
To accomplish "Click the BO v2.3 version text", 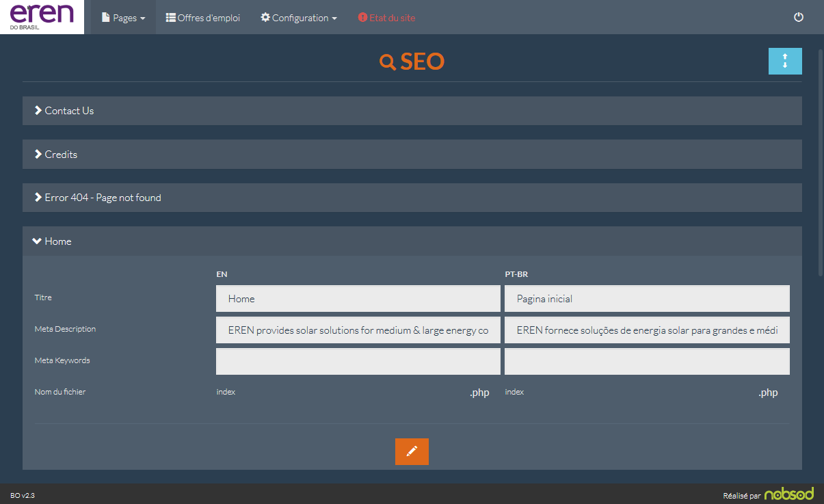I will (23, 495).
